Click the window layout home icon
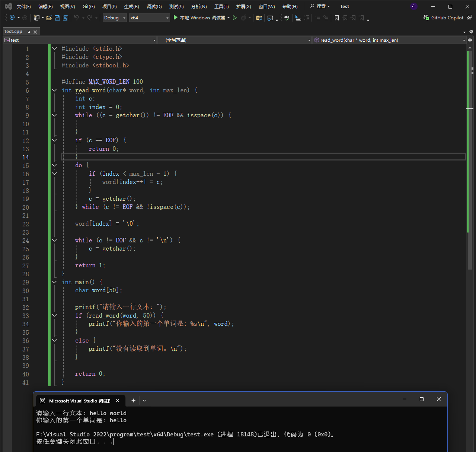The width and height of the screenshot is (476, 452). pos(271,17)
